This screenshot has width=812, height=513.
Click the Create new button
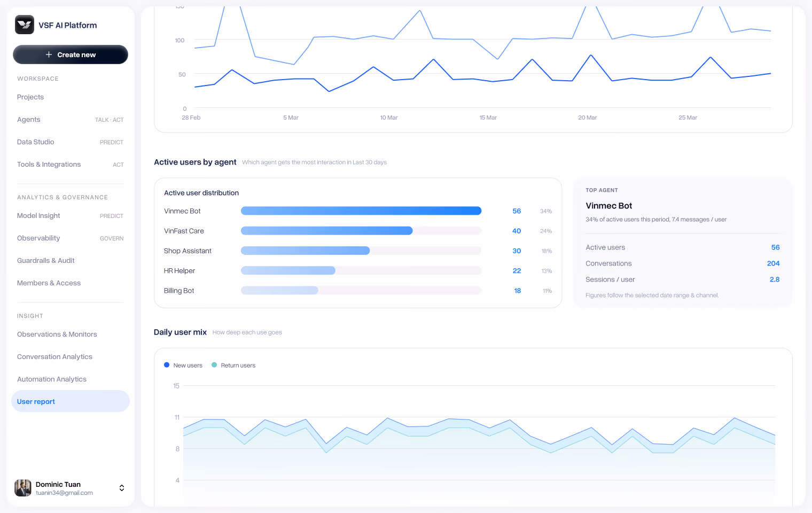(71, 55)
